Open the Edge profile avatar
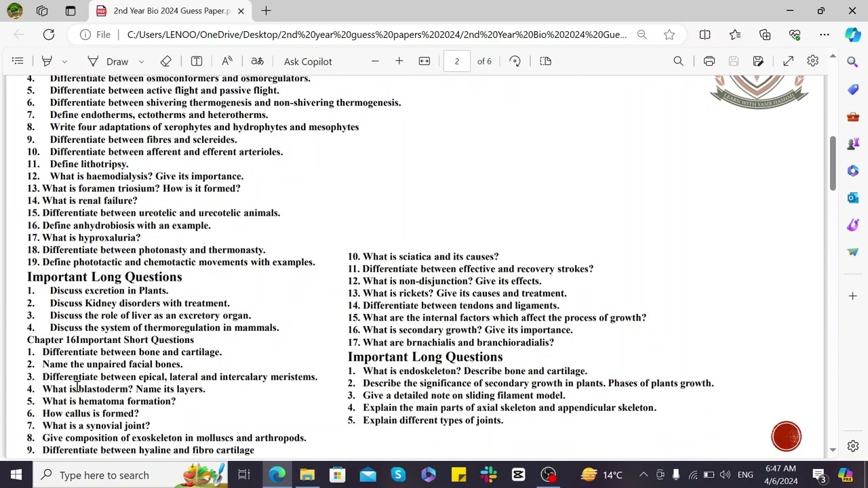This screenshot has height=488, width=868. [14, 11]
